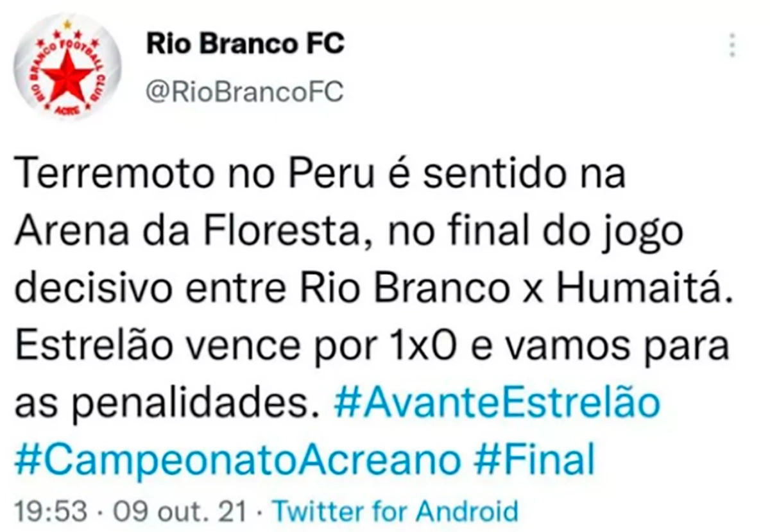Click the ACRE label on the crest

(67, 110)
